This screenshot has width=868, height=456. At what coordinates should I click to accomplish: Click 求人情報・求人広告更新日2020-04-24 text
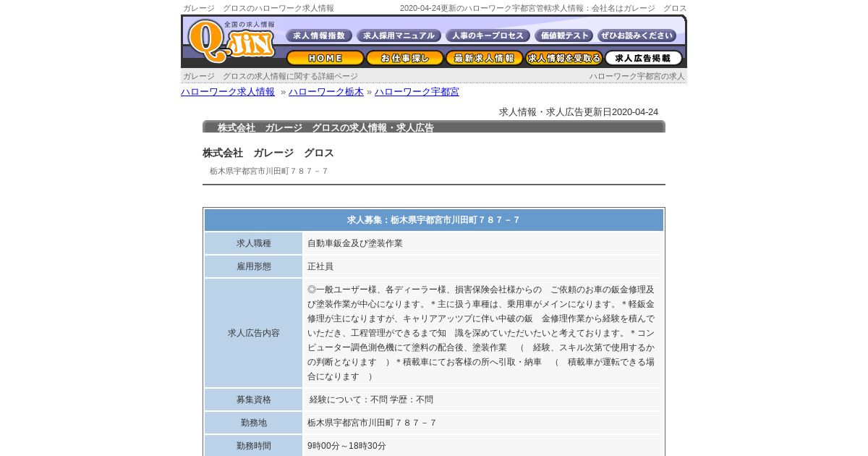[x=579, y=112]
